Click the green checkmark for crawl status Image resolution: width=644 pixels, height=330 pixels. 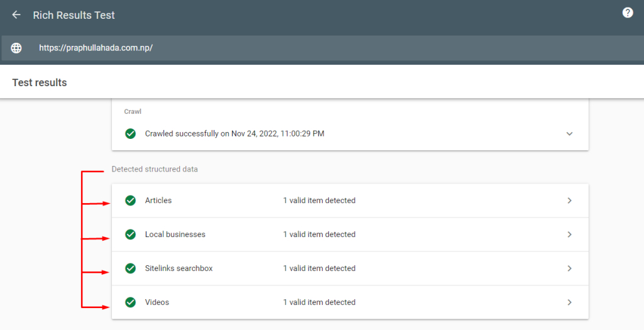click(130, 133)
